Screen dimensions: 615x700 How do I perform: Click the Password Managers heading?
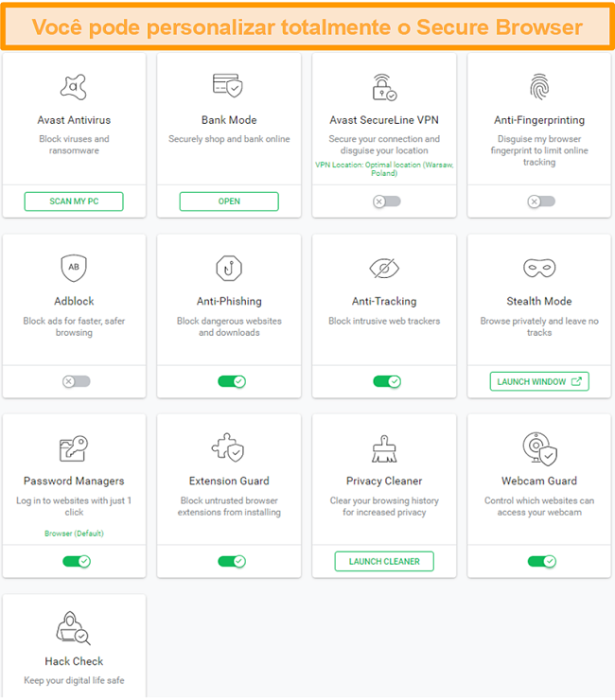[x=74, y=481]
